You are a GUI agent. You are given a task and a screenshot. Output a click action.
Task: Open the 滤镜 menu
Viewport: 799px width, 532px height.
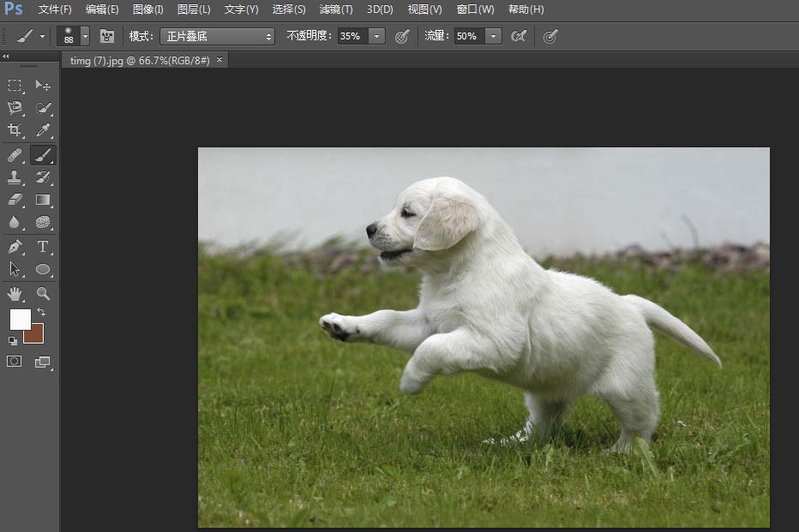335,9
